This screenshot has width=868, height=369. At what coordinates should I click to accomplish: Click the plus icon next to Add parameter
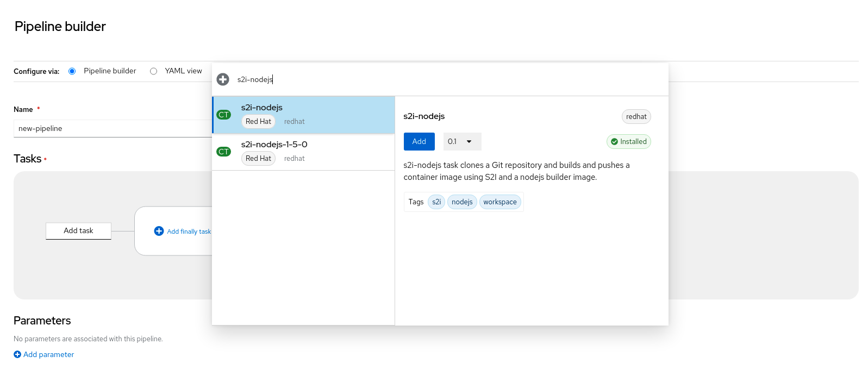(x=17, y=354)
